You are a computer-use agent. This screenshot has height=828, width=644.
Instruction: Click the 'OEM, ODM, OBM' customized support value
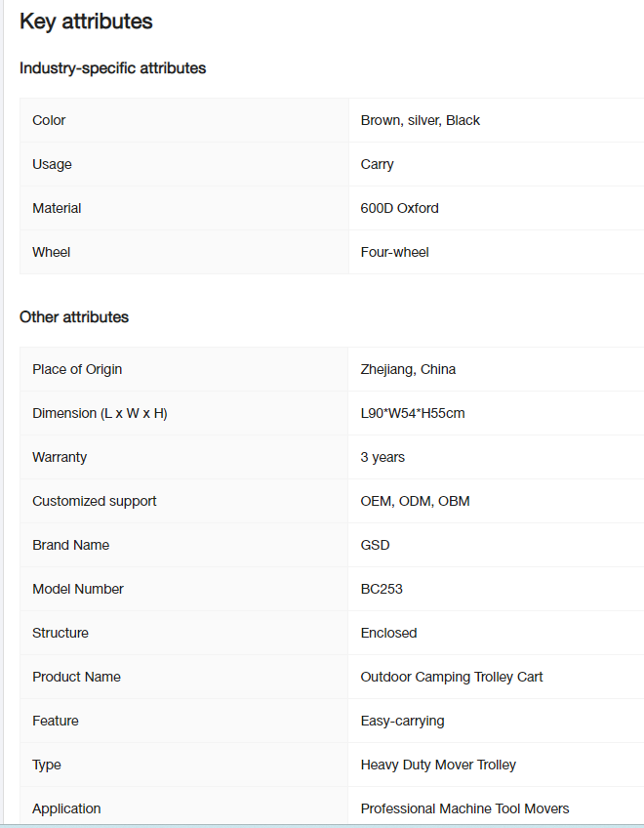pos(415,501)
